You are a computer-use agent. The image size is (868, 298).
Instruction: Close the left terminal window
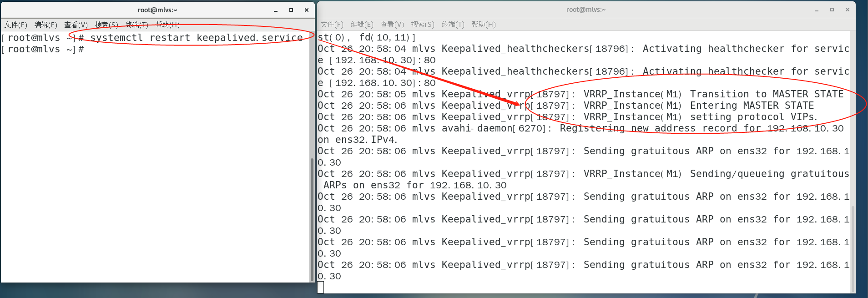coord(307,10)
